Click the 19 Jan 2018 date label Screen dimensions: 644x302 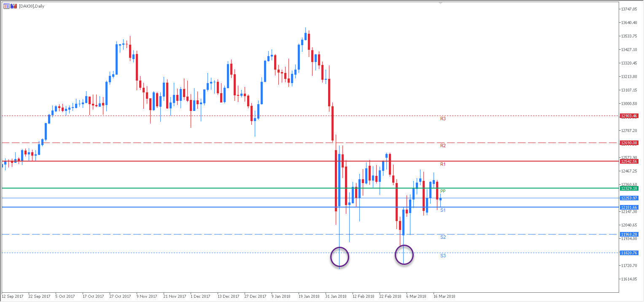pyautogui.click(x=309, y=297)
